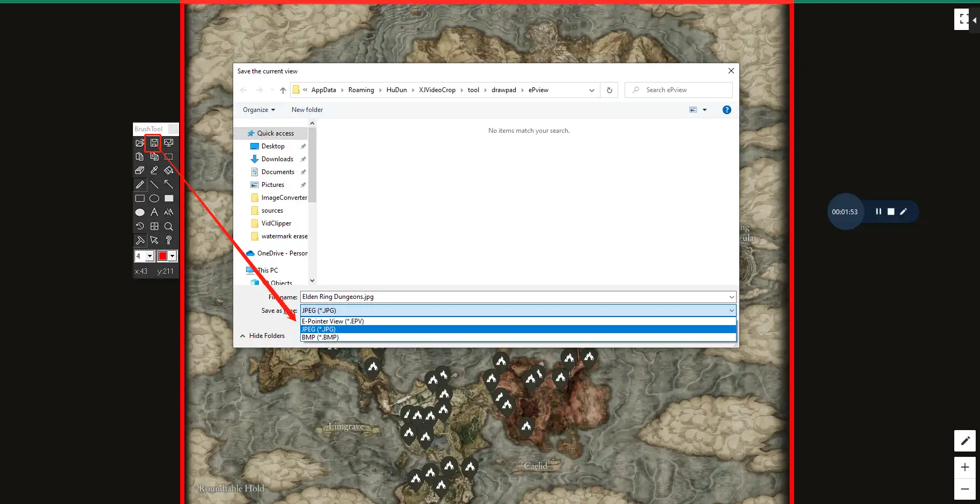
Task: Click the paste clipboard icon in BrushTool
Action: 140,157
